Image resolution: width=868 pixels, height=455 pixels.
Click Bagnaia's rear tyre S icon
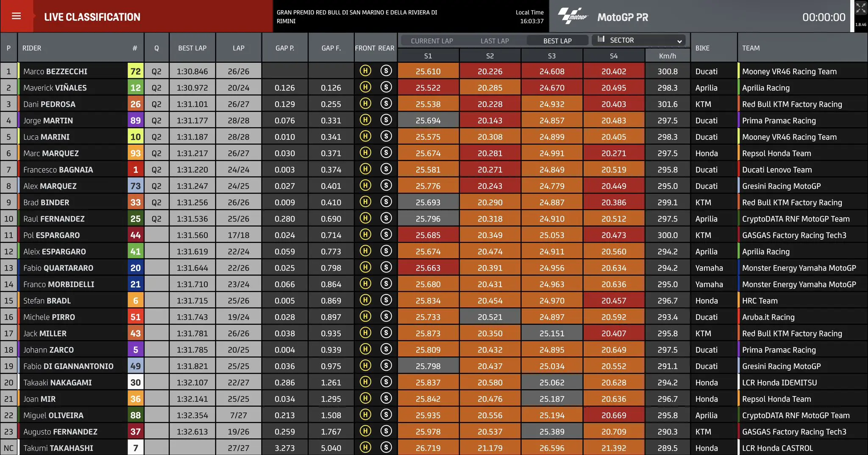pyautogui.click(x=386, y=169)
